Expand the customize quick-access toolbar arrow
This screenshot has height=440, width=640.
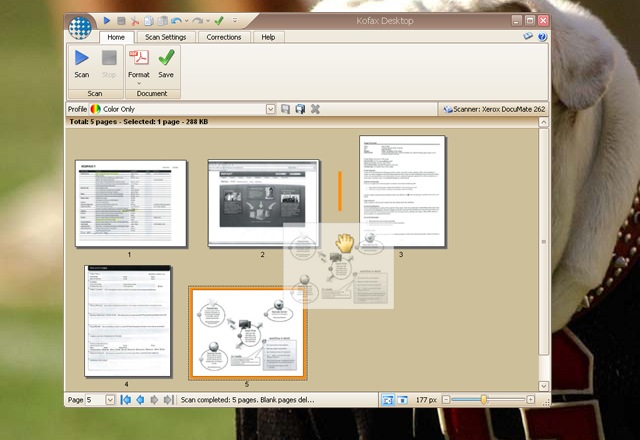point(235,20)
